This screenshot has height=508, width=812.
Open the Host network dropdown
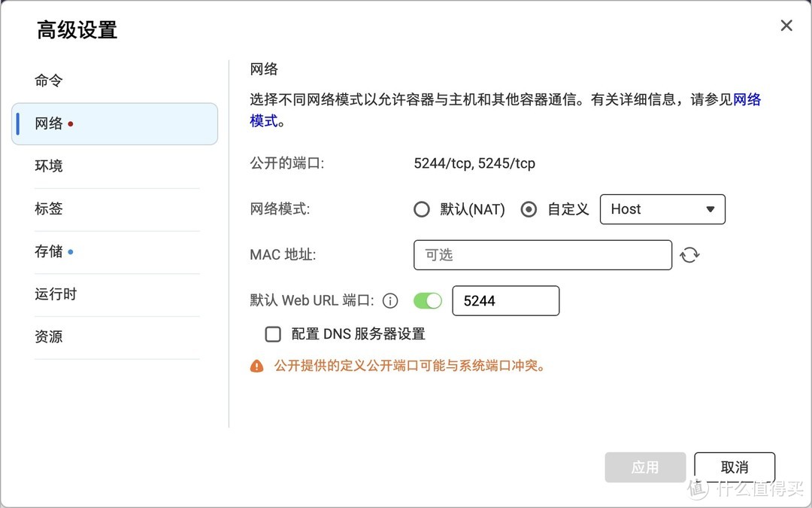(x=662, y=209)
